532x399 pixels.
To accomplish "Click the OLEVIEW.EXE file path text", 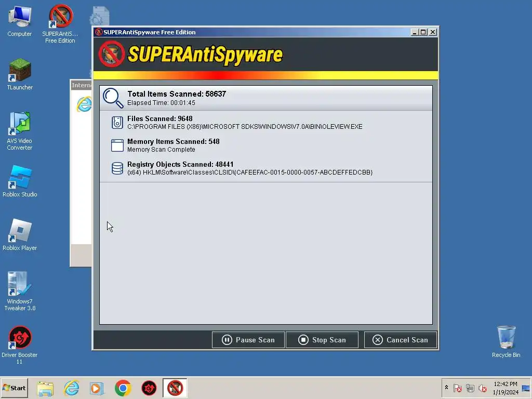I will [x=245, y=127].
